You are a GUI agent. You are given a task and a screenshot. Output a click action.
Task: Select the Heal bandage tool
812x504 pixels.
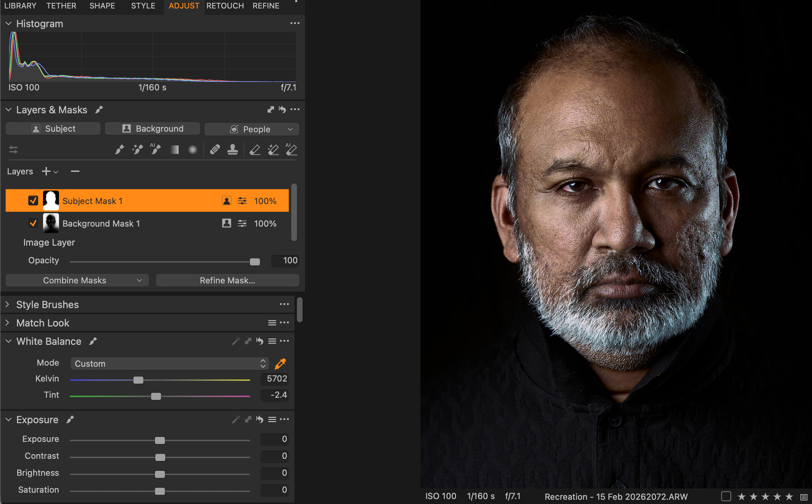pyautogui.click(x=215, y=150)
